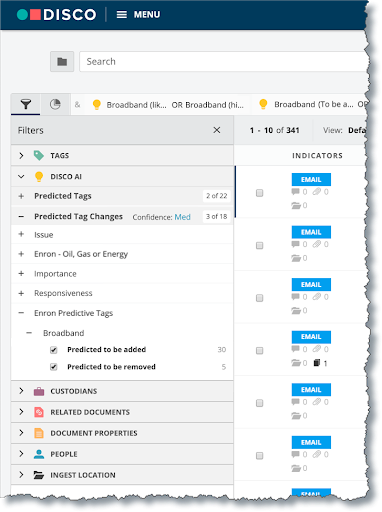
Task: Click the first EMAIL indicator badge
Action: pos(311,179)
